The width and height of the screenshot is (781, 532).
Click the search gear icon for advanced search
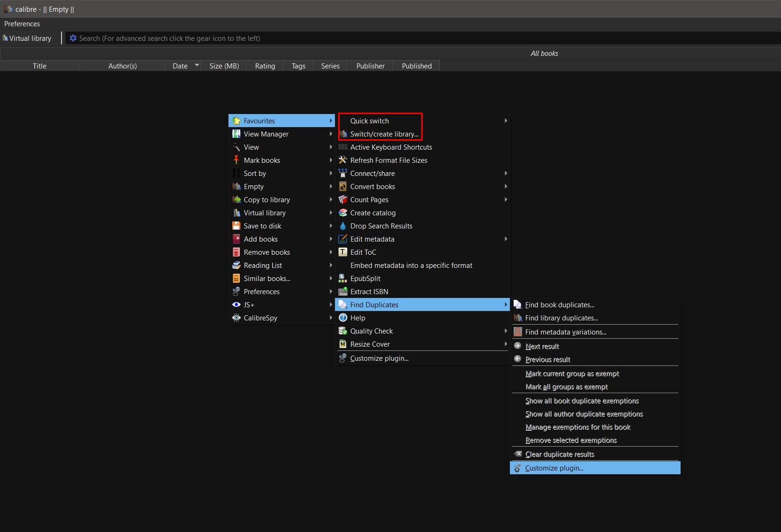click(73, 38)
